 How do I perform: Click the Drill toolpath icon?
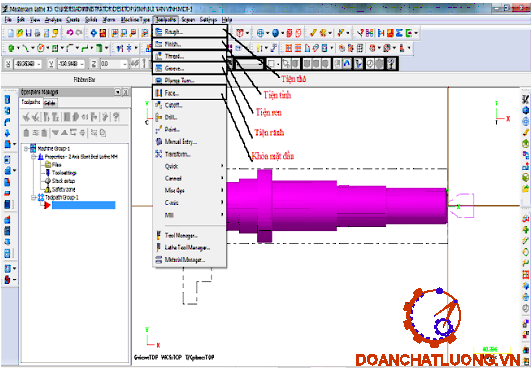(x=158, y=117)
